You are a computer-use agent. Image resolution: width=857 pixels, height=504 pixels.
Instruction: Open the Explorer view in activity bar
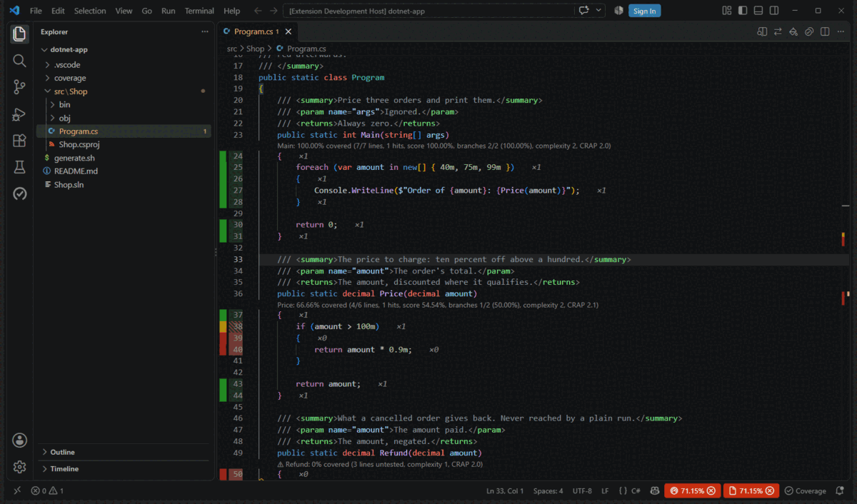point(19,34)
